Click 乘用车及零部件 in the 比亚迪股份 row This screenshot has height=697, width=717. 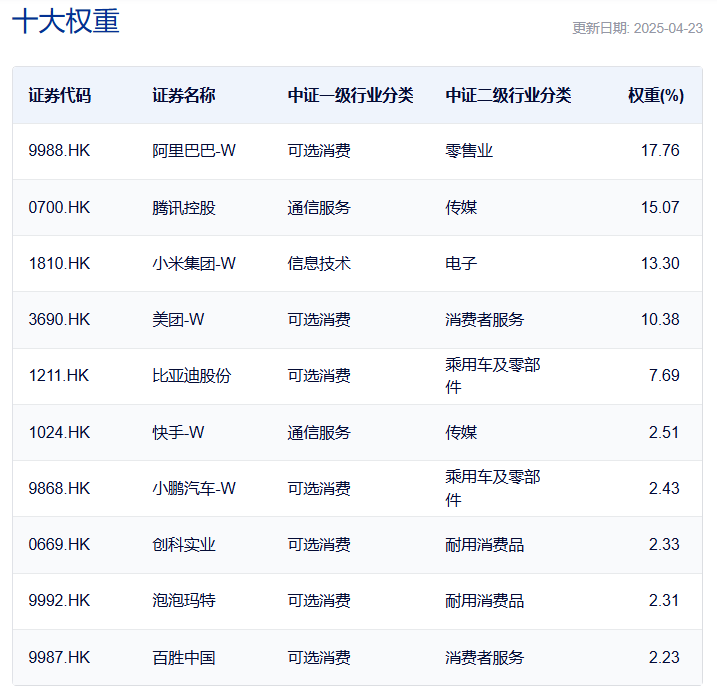click(492, 376)
